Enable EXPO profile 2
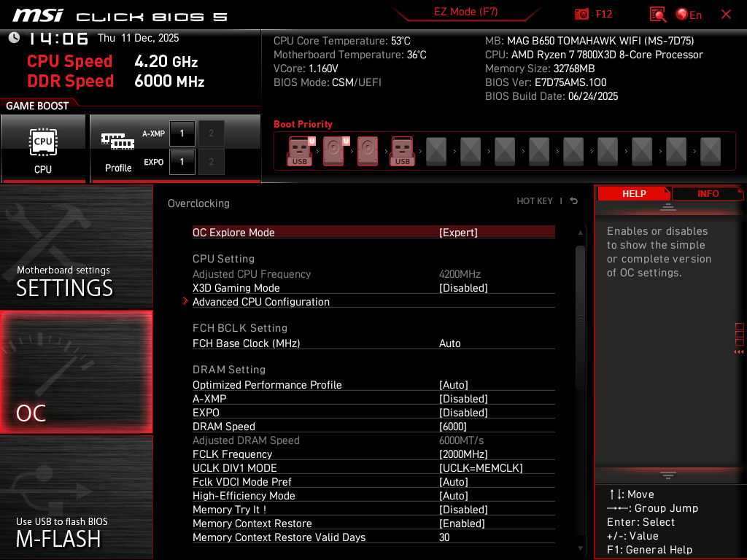747x560 pixels. pos(211,162)
